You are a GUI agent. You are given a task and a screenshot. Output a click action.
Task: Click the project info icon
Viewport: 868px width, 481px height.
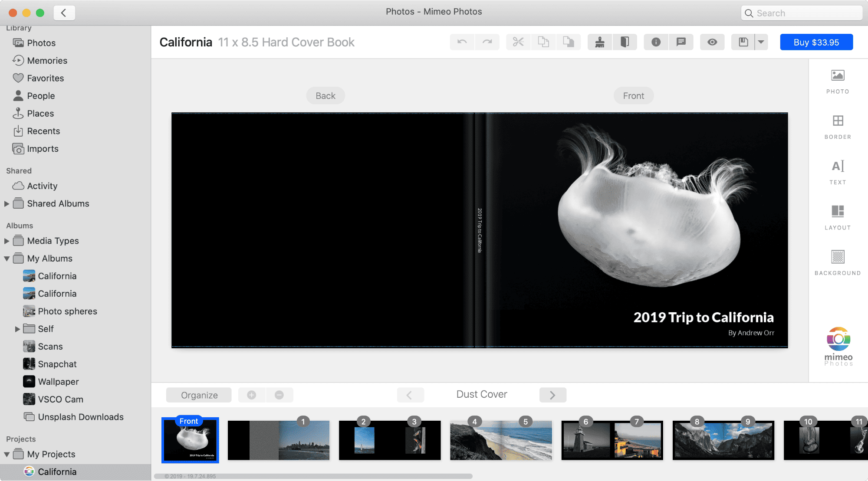655,42
